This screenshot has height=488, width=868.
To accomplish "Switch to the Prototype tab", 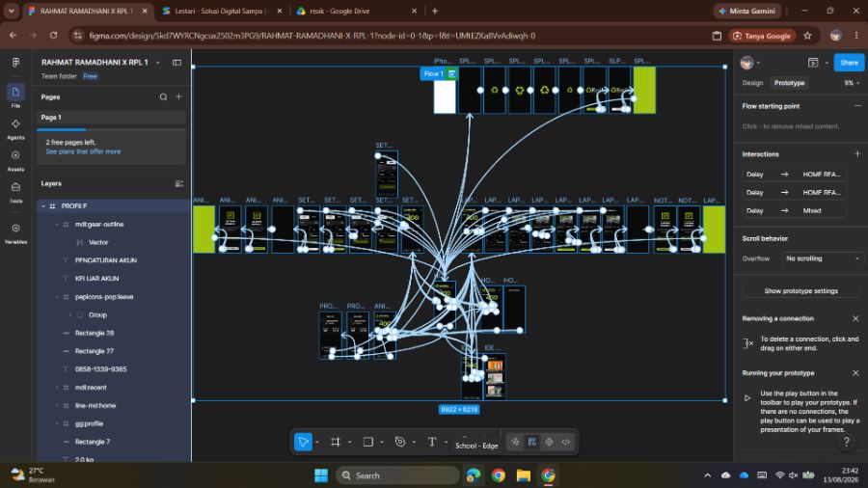I will coord(789,83).
